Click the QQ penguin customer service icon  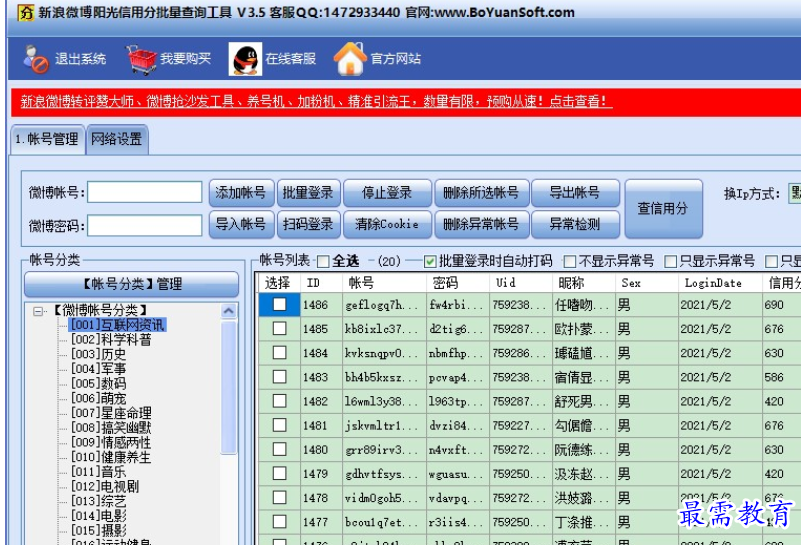(x=245, y=59)
